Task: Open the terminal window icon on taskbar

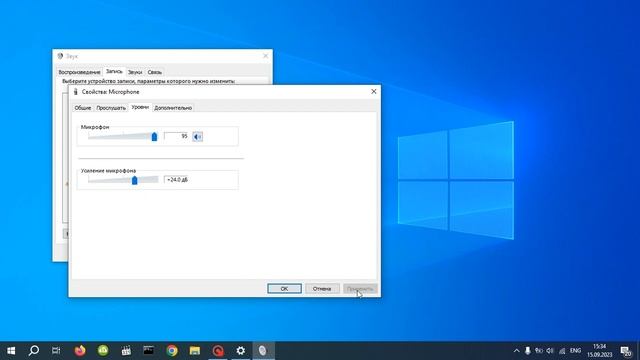Action: pyautogui.click(x=149, y=351)
